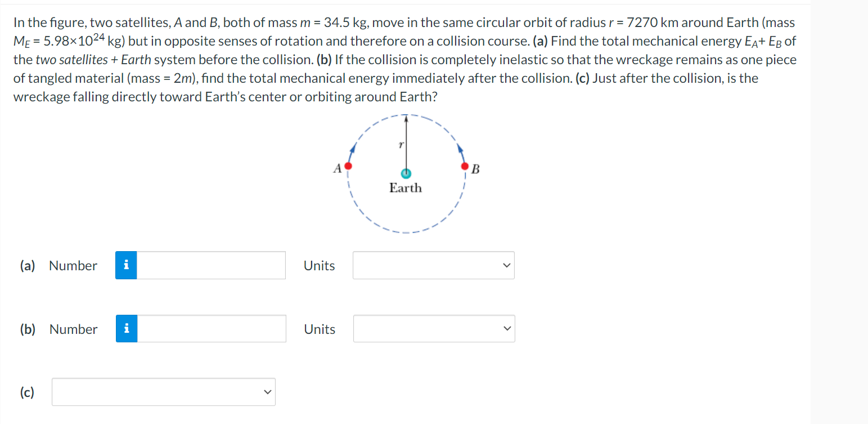Open the Units dropdown for part (b)
Screen dimensions: 868x424
point(433,328)
